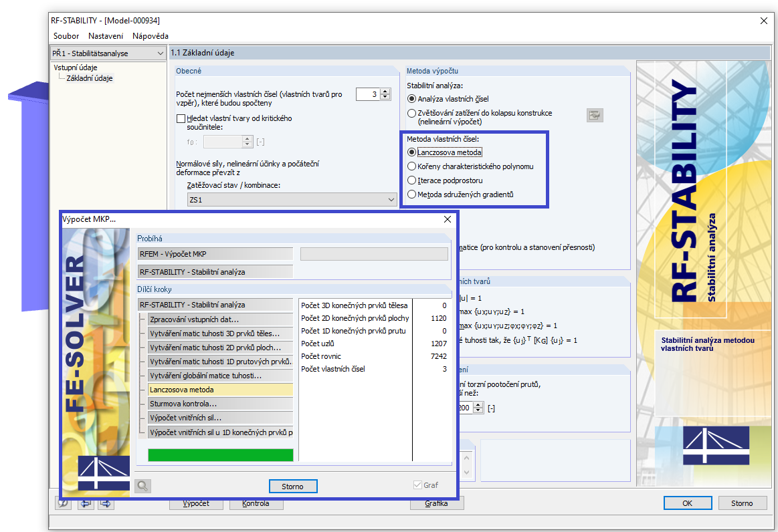The image size is (778, 532).
Task: Click the Grafika button
Action: (x=437, y=504)
